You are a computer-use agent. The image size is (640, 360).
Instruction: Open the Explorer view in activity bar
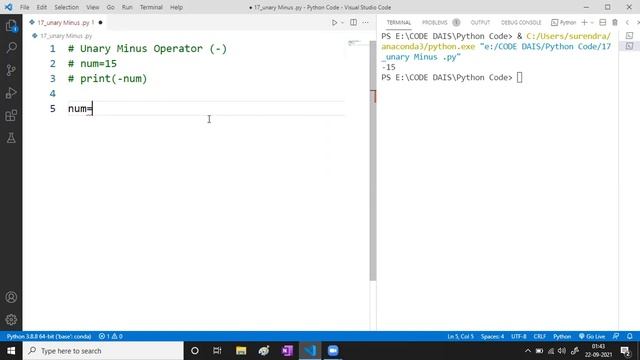click(11, 26)
